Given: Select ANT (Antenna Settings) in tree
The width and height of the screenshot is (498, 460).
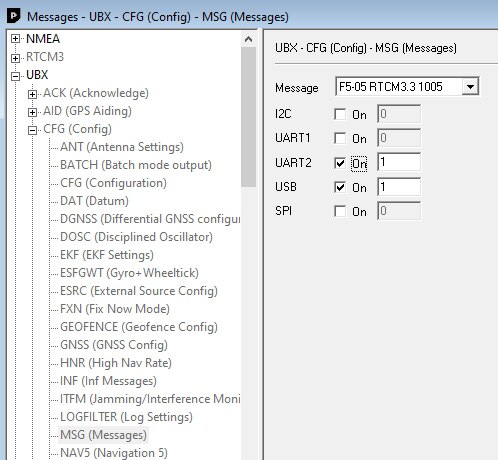Looking at the screenshot, I should 122,147.
